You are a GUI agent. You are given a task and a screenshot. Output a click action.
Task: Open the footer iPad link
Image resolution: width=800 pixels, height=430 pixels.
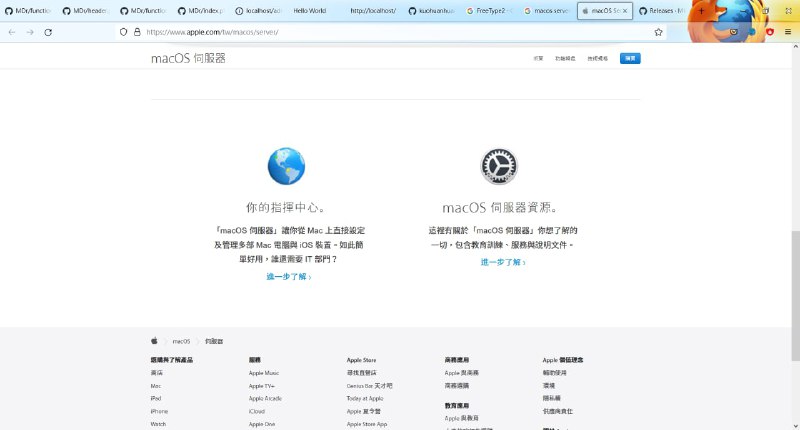point(156,398)
